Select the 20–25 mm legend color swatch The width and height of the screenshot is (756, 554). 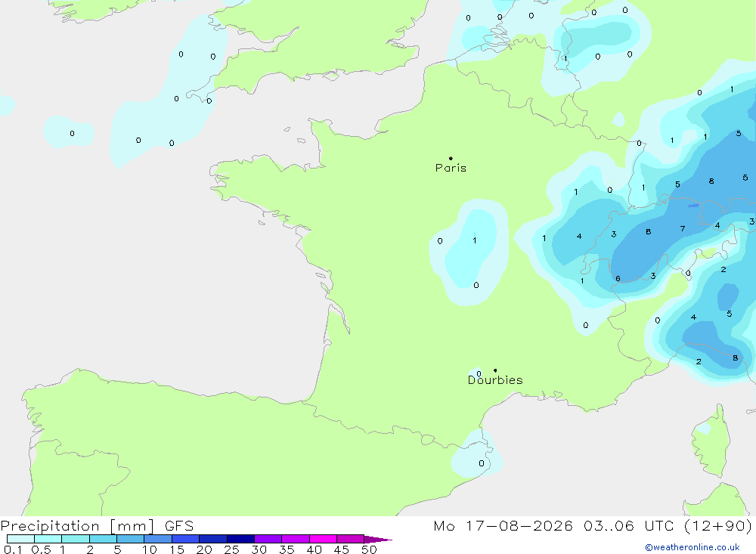coord(213,539)
